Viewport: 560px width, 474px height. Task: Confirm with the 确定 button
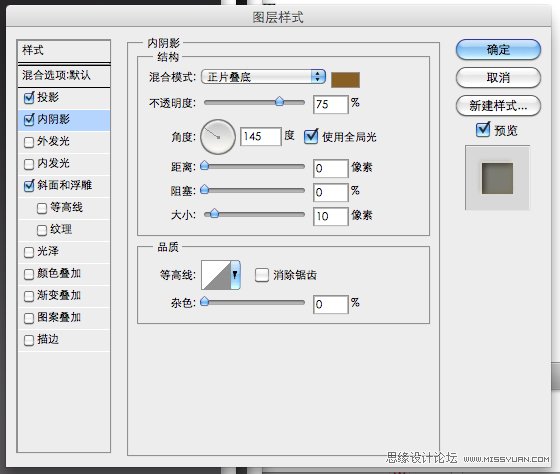498,50
